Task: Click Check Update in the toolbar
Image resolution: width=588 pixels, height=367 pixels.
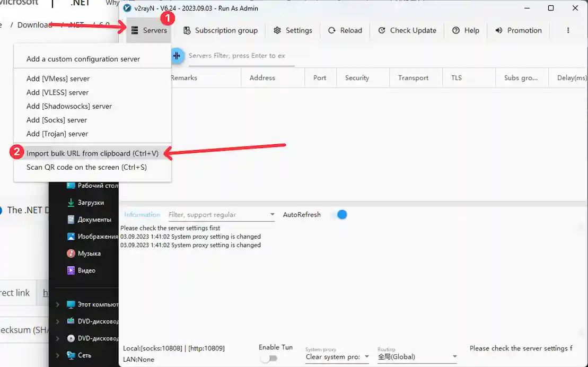Action: (407, 31)
